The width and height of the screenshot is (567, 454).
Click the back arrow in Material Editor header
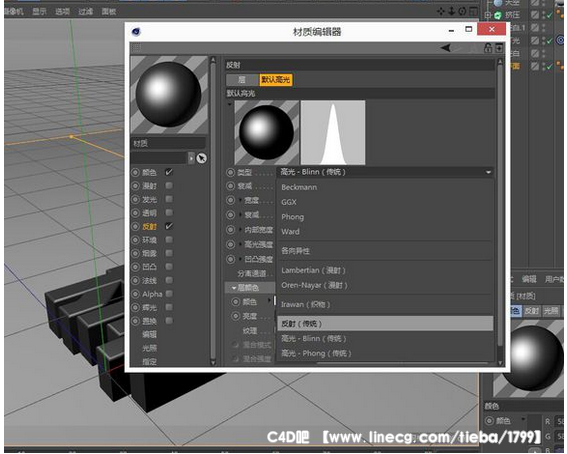[446, 48]
